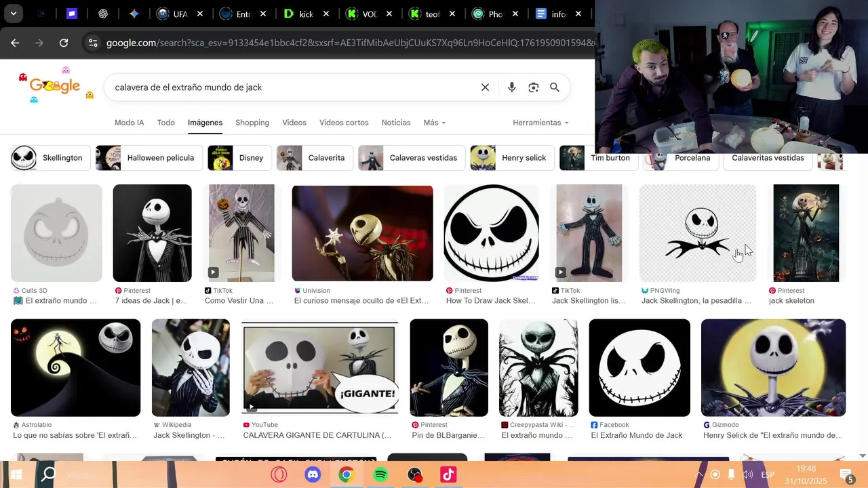Switch to Modo IA results
This screenshot has width=868, height=488.
tap(130, 123)
